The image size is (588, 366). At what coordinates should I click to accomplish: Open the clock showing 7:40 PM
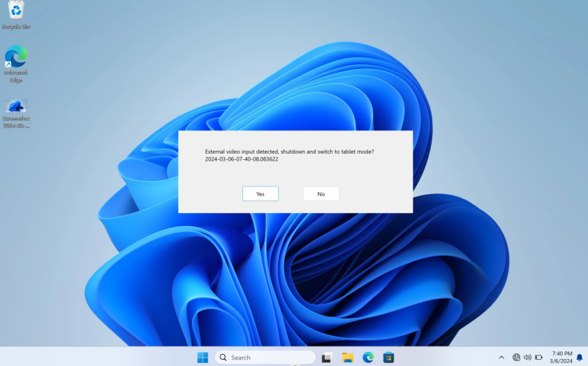pyautogui.click(x=562, y=353)
